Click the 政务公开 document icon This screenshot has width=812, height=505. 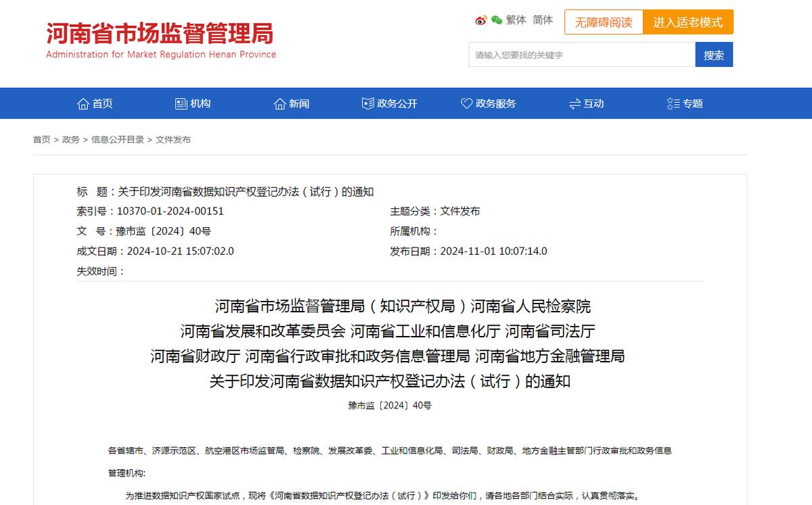tap(368, 104)
